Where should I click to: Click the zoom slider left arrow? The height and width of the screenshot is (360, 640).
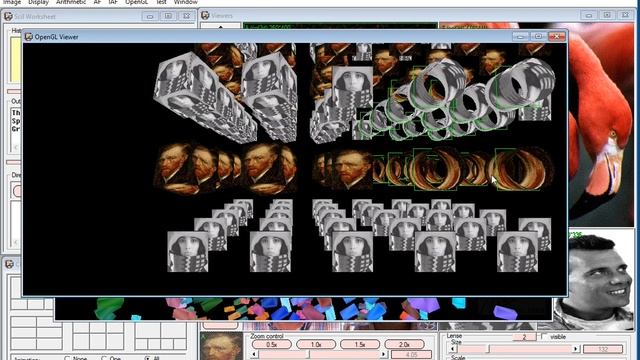click(x=254, y=354)
